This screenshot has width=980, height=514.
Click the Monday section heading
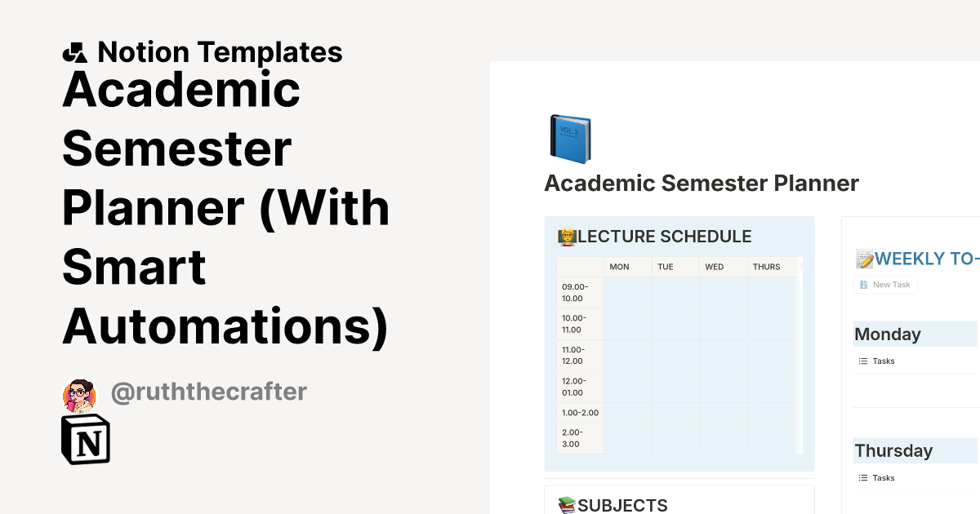tap(887, 334)
